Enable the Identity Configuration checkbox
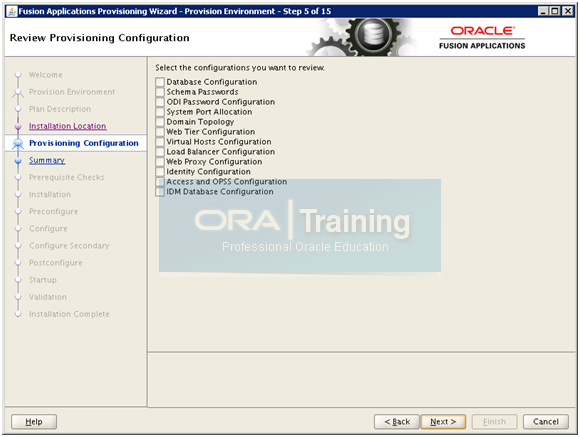Viewport: 580px width, 437px height. coord(160,172)
